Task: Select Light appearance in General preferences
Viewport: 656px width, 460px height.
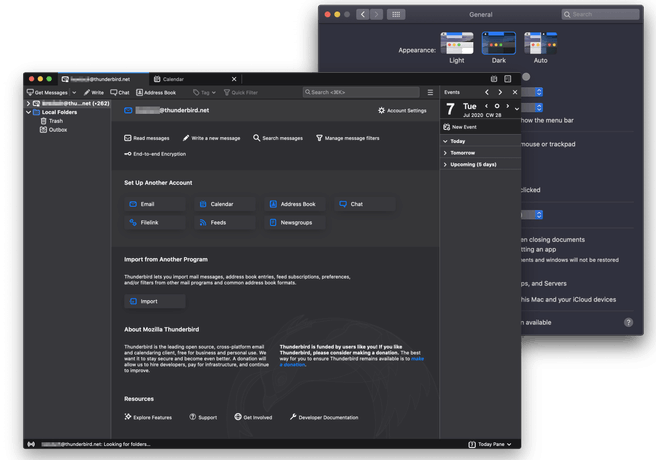Action: [457, 47]
